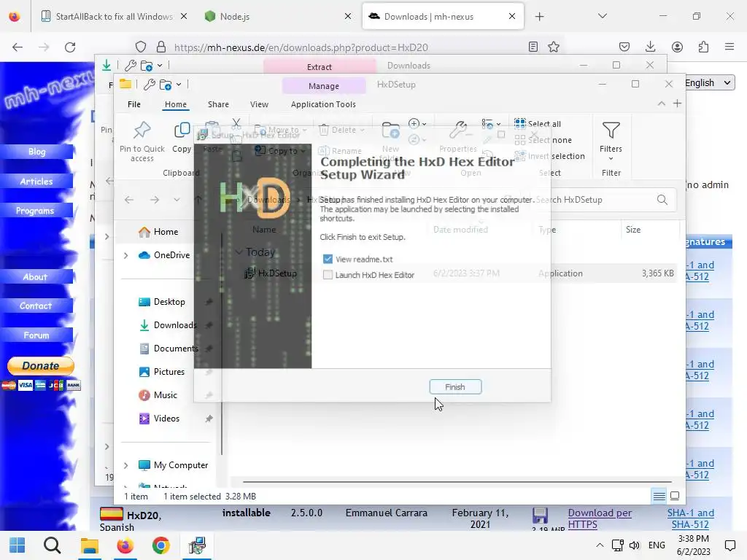Click About on mh-nexus sidebar

pyautogui.click(x=36, y=276)
